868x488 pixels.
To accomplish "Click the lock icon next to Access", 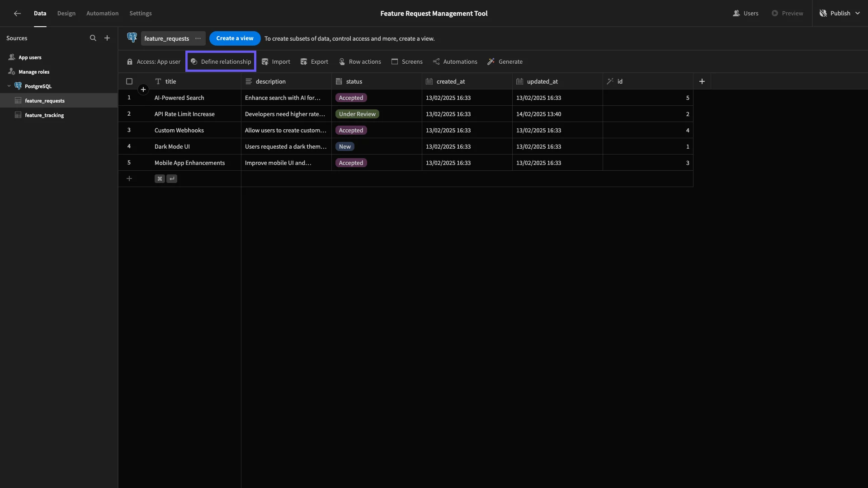I will pyautogui.click(x=130, y=62).
